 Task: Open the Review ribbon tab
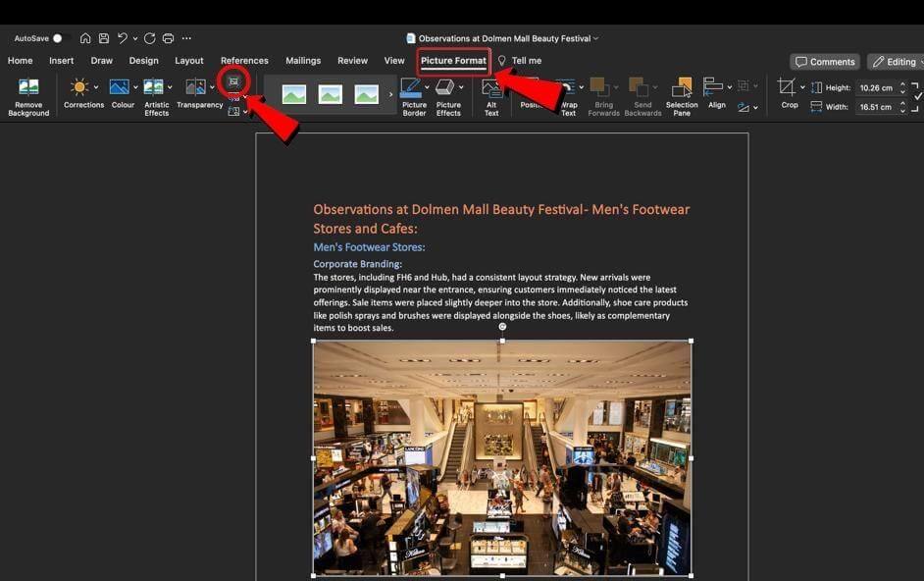(352, 60)
